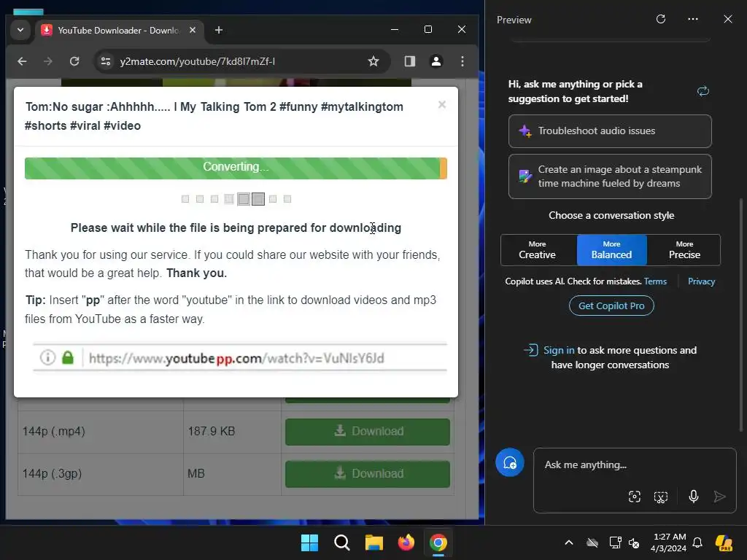Image resolution: width=747 pixels, height=560 pixels.
Task: Shuffle Copilot suggestions icon
Action: click(703, 91)
